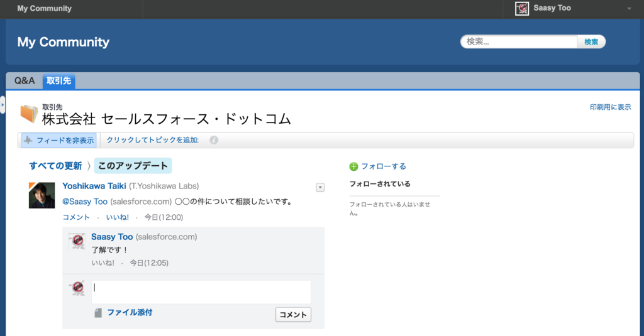Go to すべての更新 breadcrumb
644x336 pixels.
pos(55,166)
